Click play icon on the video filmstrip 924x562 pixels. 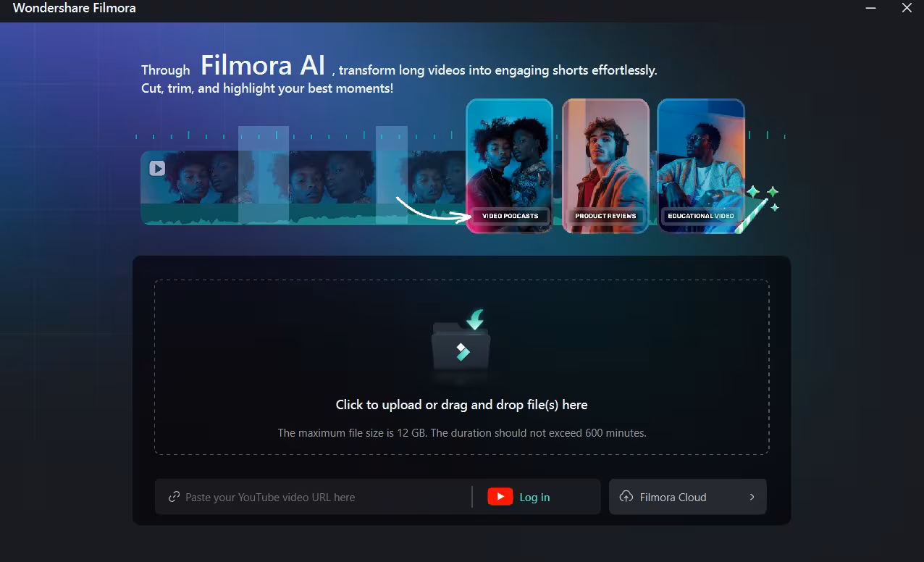(x=157, y=169)
